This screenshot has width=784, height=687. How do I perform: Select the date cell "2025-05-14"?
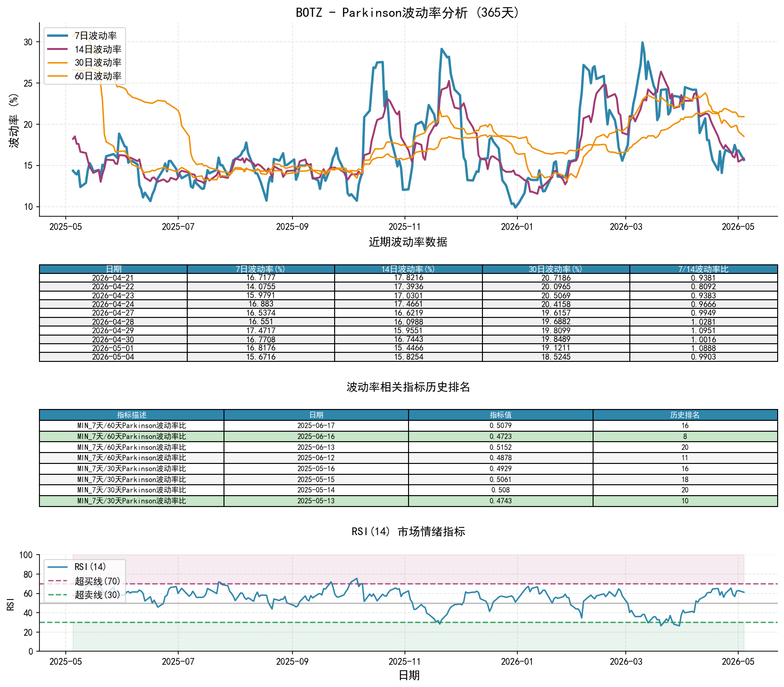pyautogui.click(x=316, y=490)
